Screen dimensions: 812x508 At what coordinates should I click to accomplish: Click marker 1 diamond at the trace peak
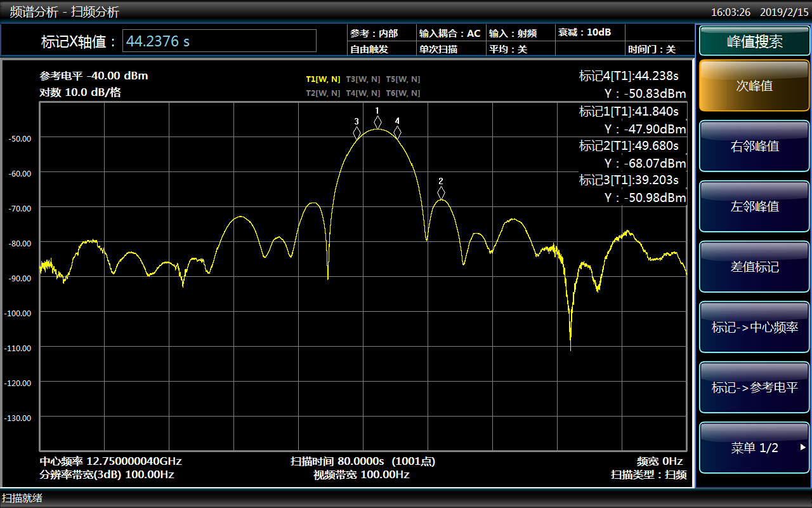tap(377, 122)
